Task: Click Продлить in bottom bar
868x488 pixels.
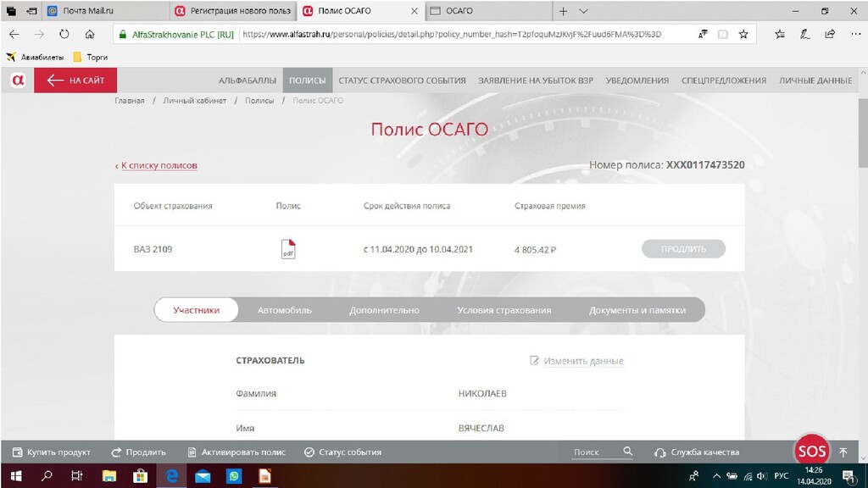Action: click(138, 452)
